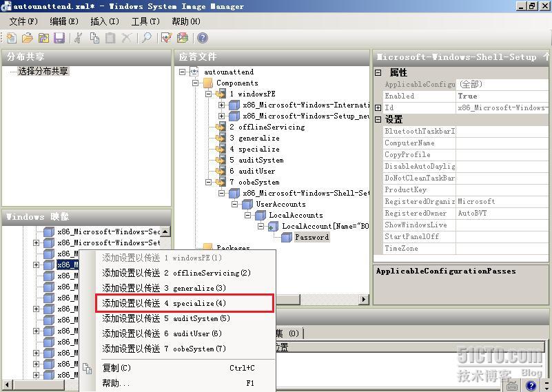The height and width of the screenshot is (392, 552).
Task: Open the 文件(F) menu
Action: [23, 21]
